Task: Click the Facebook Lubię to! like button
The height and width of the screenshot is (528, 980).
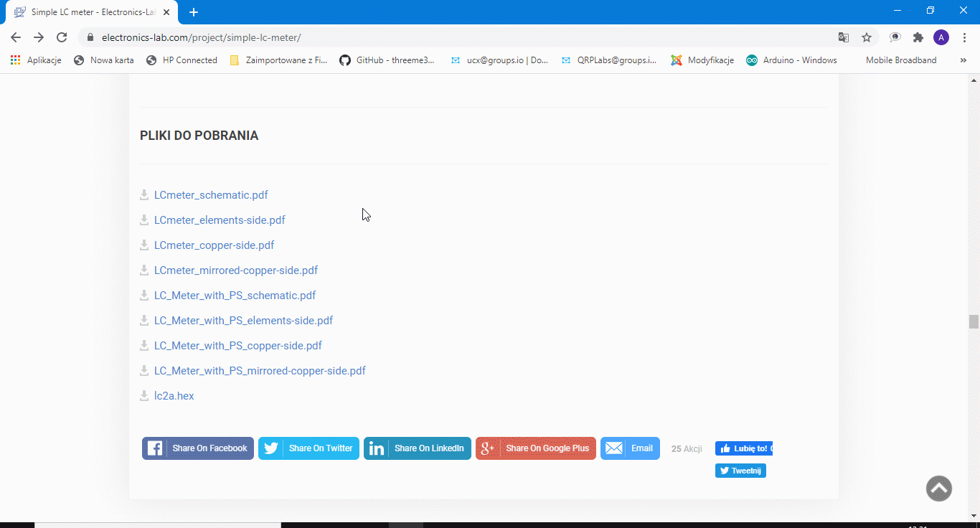Action: coord(743,448)
